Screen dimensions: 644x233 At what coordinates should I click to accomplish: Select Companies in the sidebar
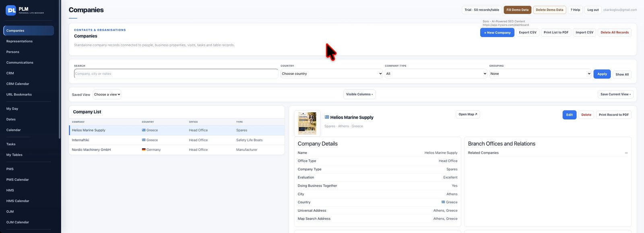(29, 31)
